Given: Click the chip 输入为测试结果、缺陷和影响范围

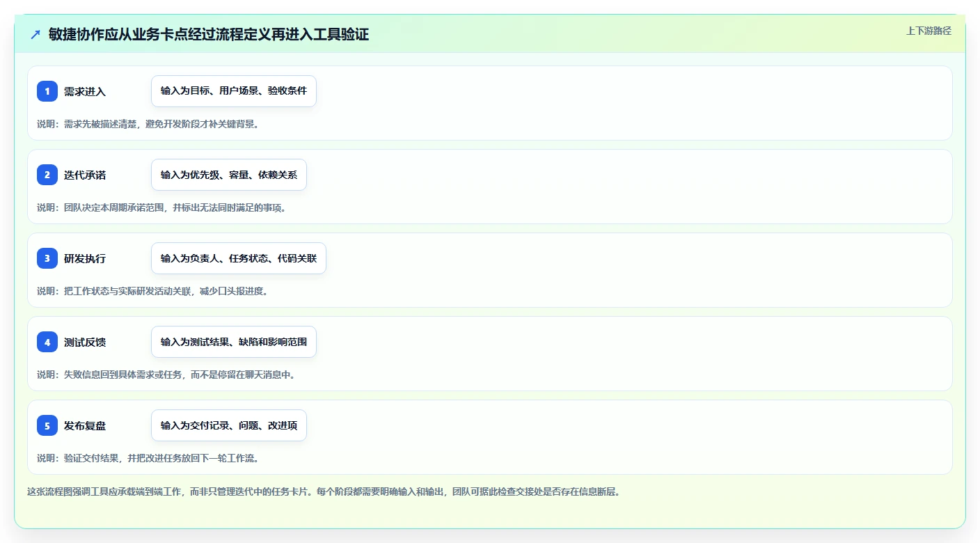Looking at the screenshot, I should 234,342.
